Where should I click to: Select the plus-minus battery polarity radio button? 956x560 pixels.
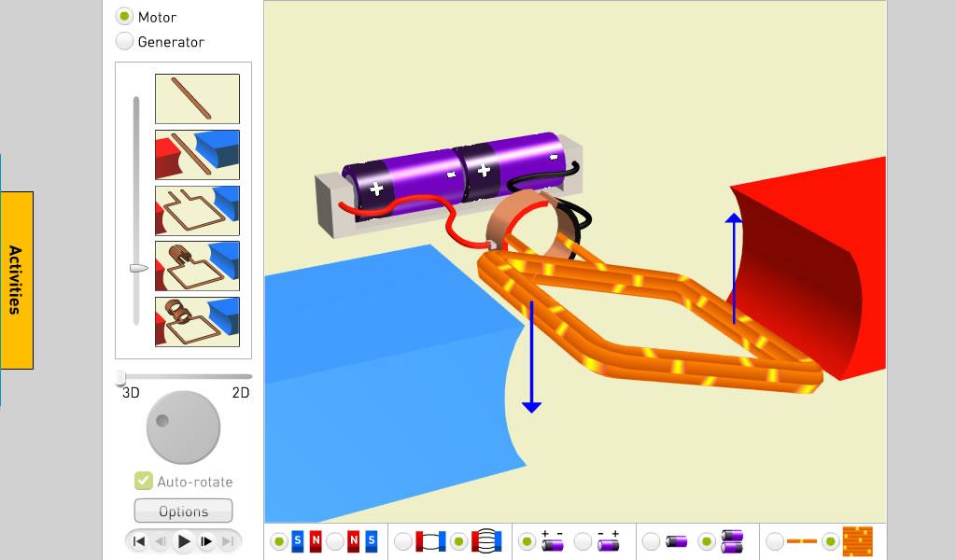(527, 541)
